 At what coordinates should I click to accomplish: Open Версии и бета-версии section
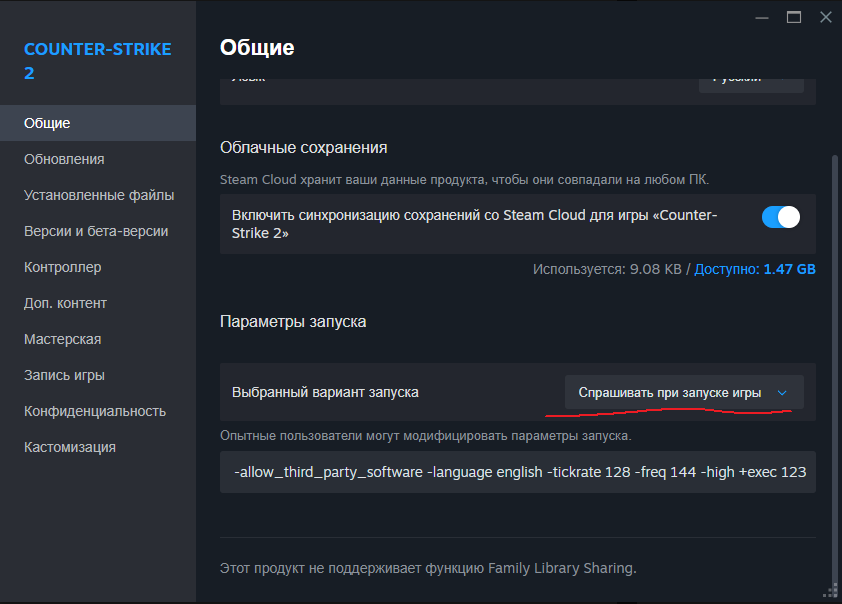pyautogui.click(x=98, y=231)
